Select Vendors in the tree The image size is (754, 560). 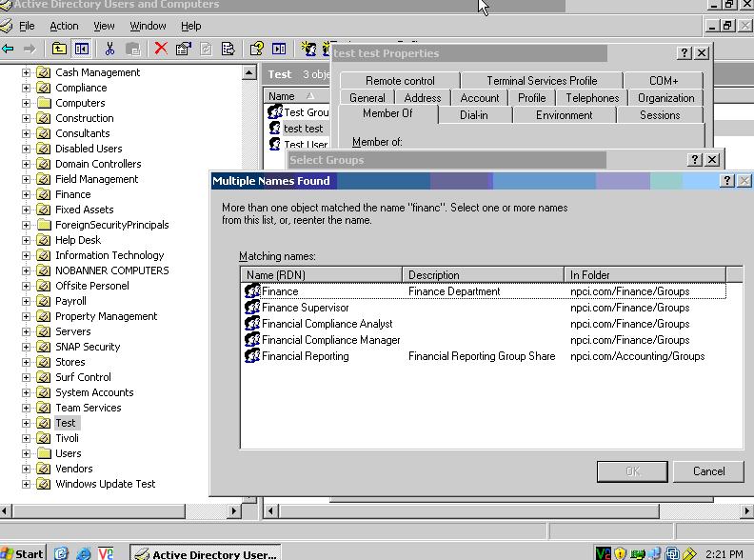click(x=73, y=469)
